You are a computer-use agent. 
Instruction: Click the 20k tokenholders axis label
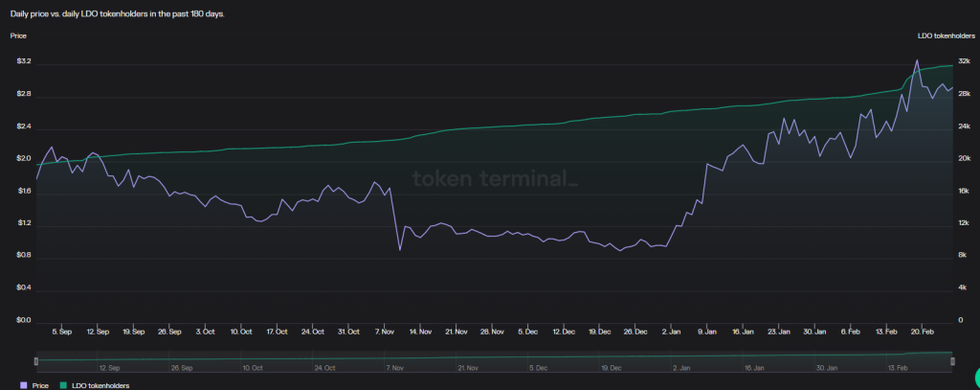tap(964, 158)
